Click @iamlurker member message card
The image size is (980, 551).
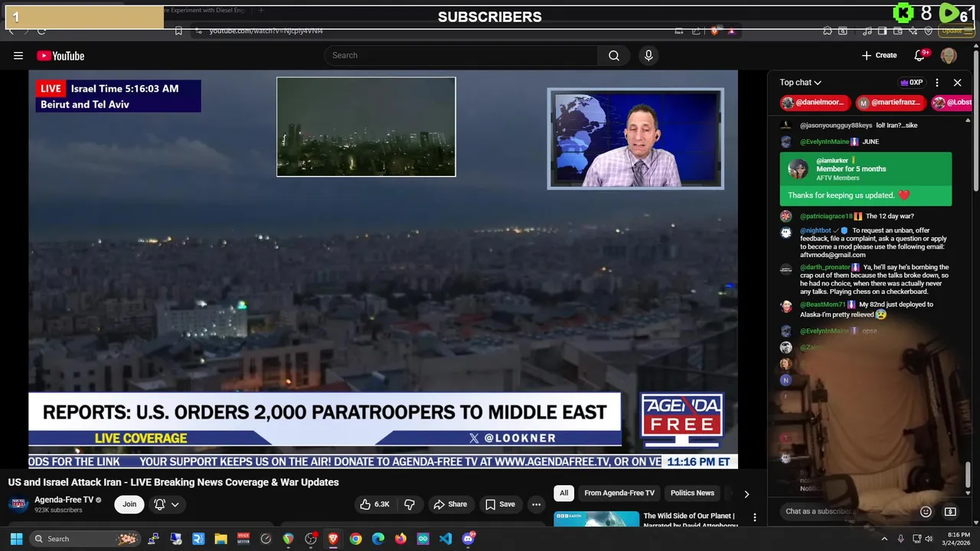click(x=865, y=179)
